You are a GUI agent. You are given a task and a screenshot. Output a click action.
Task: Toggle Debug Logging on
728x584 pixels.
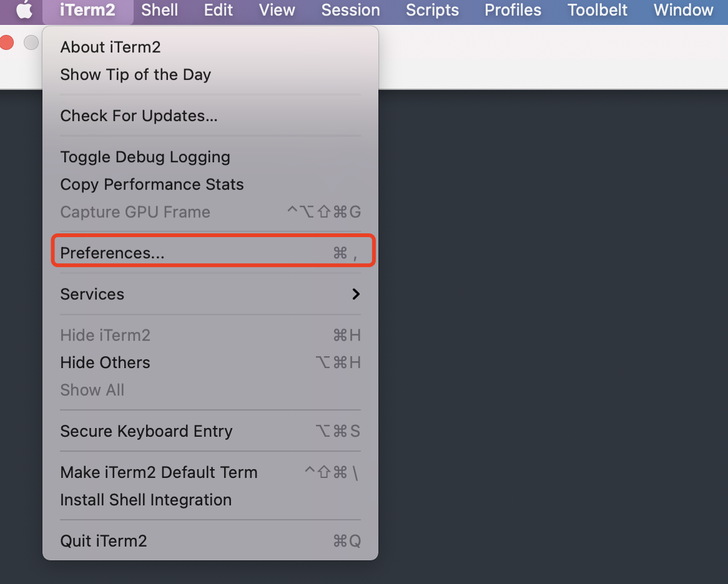pyautogui.click(x=145, y=157)
